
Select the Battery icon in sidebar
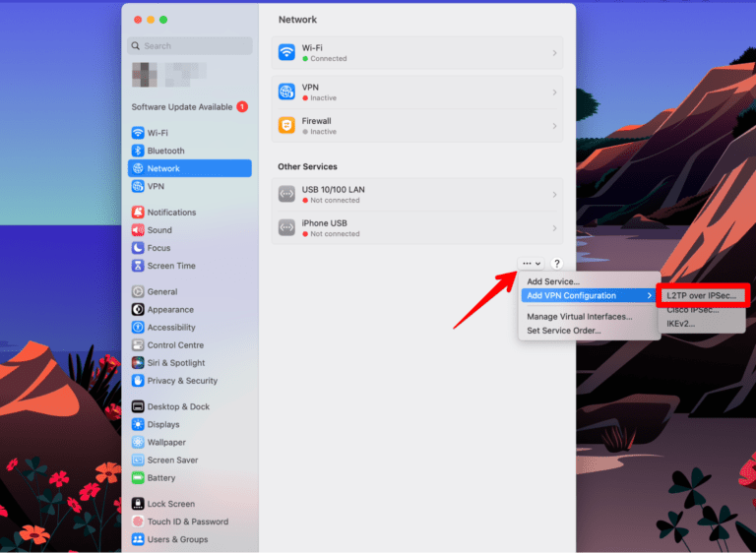click(138, 478)
